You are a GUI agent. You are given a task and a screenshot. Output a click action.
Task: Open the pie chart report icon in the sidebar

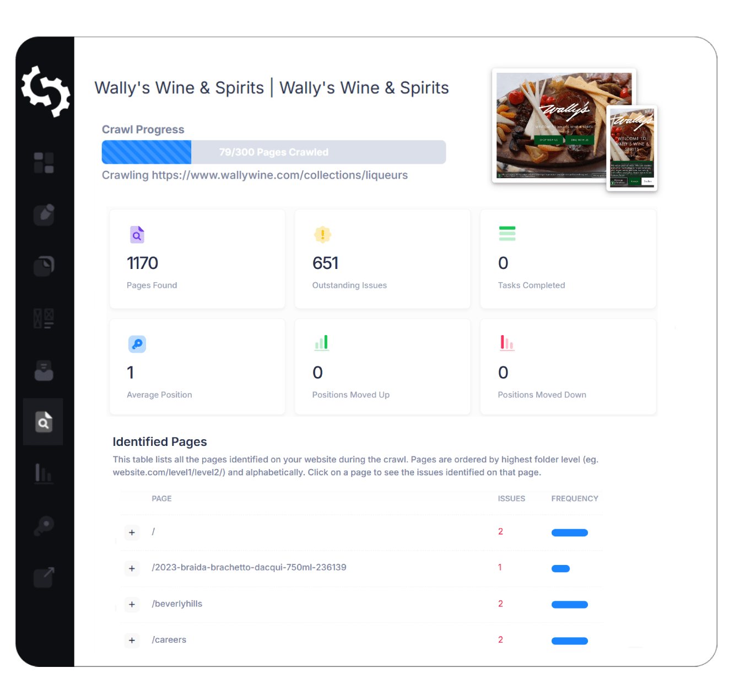pyautogui.click(x=44, y=266)
